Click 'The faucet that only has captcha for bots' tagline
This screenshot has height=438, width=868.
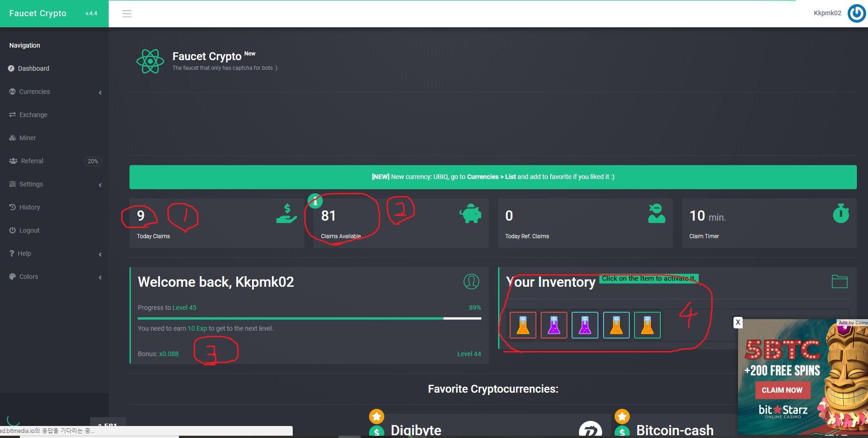click(225, 68)
